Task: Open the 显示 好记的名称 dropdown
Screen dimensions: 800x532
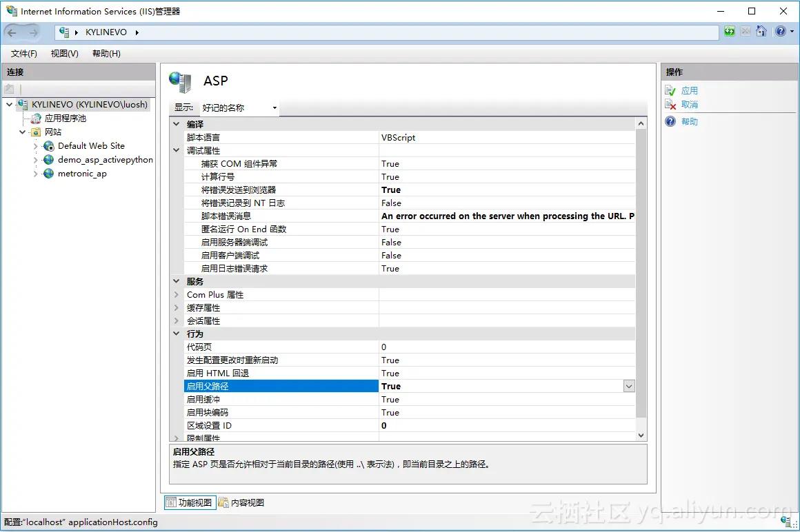Action: point(239,108)
